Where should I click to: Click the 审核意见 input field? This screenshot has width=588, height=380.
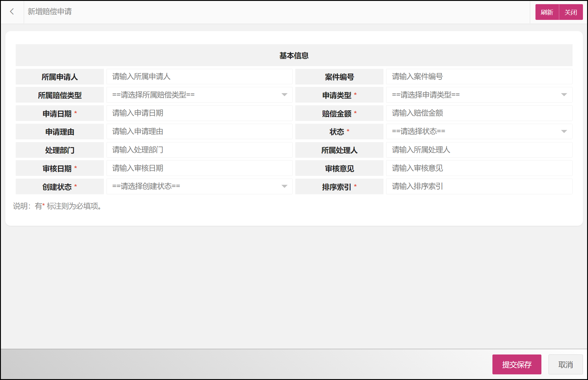pyautogui.click(x=479, y=168)
